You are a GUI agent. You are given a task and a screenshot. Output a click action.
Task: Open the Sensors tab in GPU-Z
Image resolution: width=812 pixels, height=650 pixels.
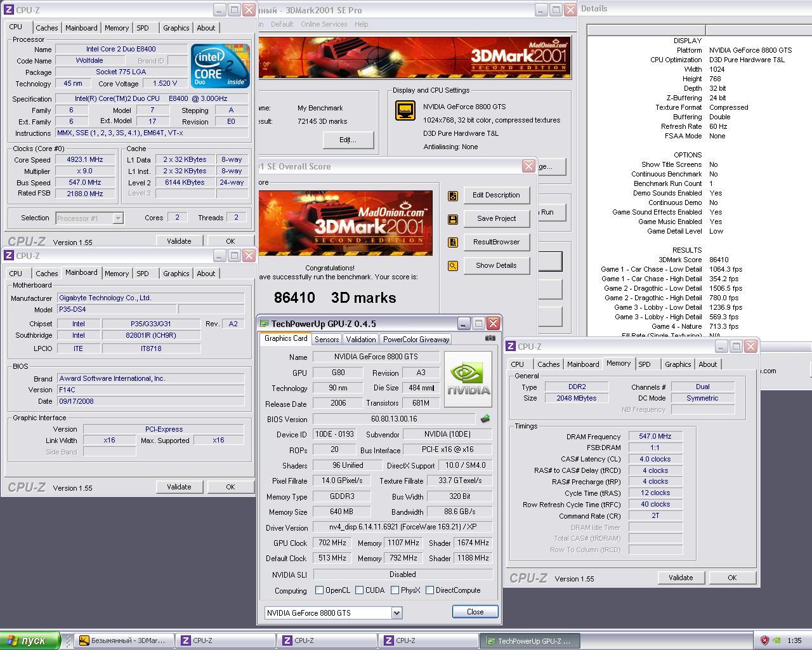pyautogui.click(x=327, y=340)
